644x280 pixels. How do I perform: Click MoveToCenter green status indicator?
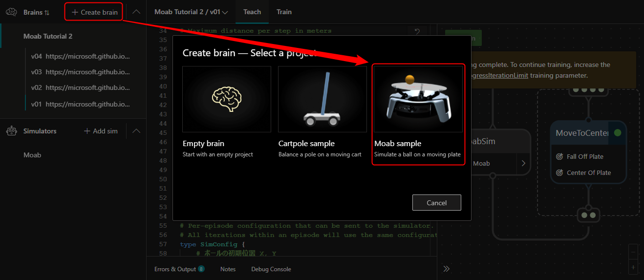618,132
